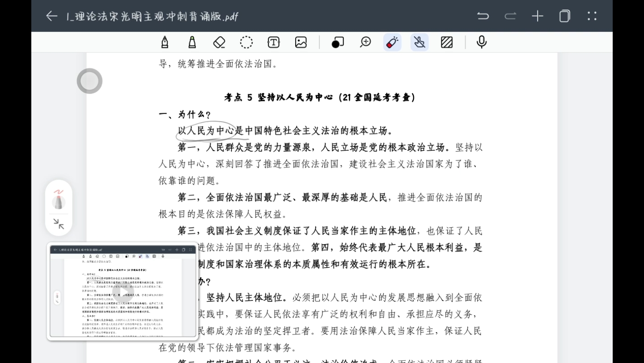Open the shapes tool
This screenshot has width=644, height=363.
[338, 42]
